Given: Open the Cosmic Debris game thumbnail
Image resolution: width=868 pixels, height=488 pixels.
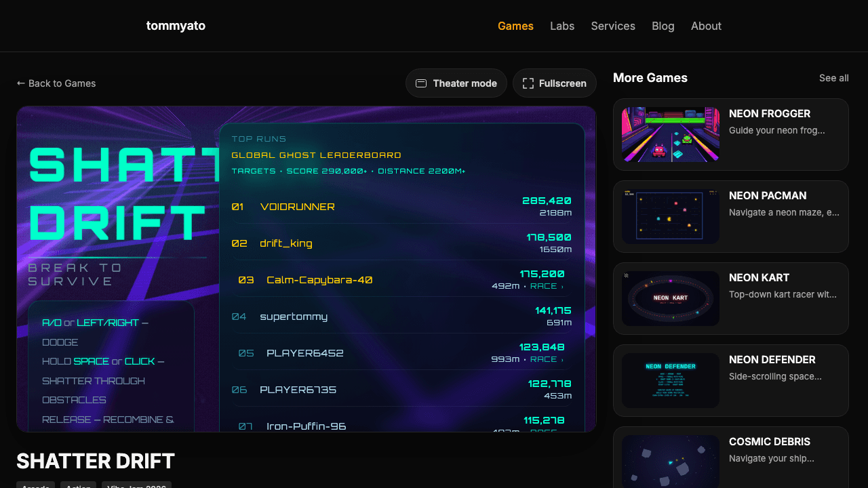Looking at the screenshot, I should point(671,462).
